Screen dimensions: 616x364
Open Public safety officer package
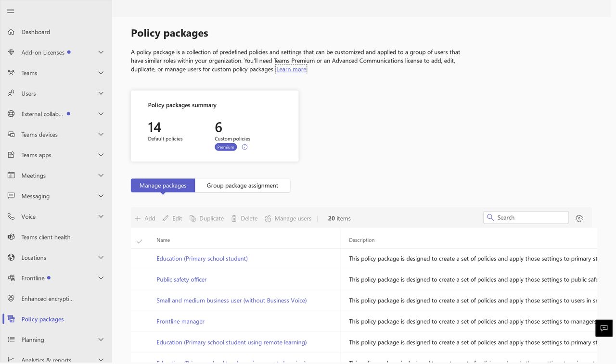[x=181, y=279]
